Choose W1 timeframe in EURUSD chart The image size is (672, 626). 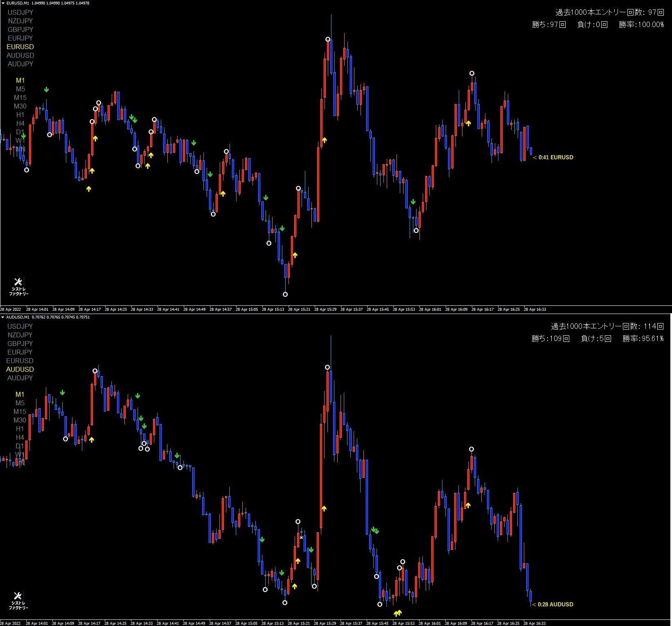pos(20,140)
